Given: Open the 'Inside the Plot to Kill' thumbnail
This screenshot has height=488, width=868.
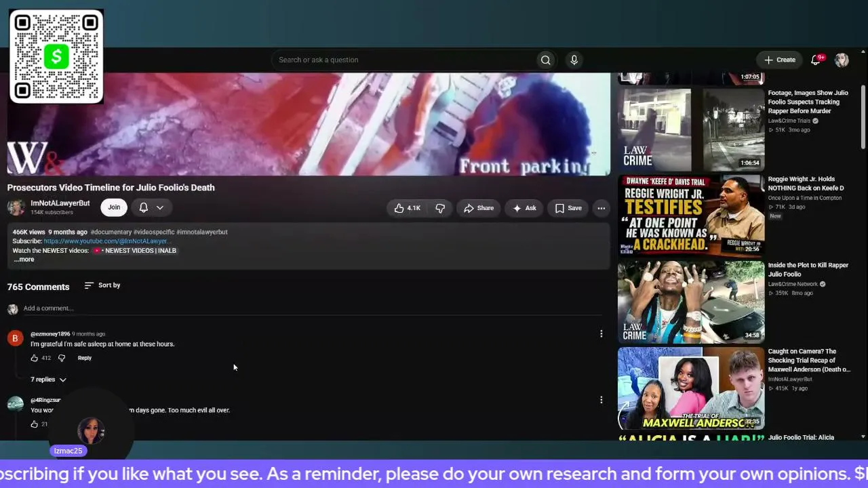Looking at the screenshot, I should coord(691,302).
